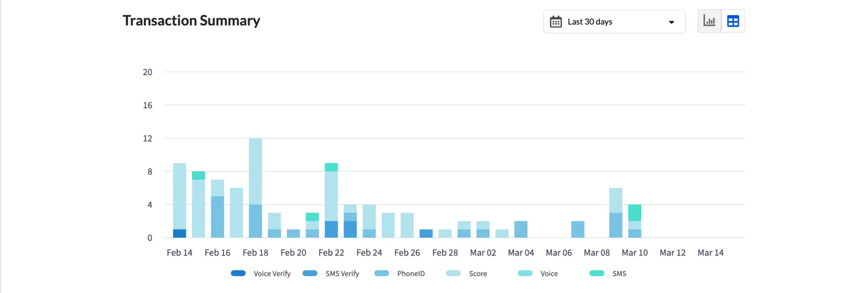Open the Last 30 days dropdown

coord(614,22)
